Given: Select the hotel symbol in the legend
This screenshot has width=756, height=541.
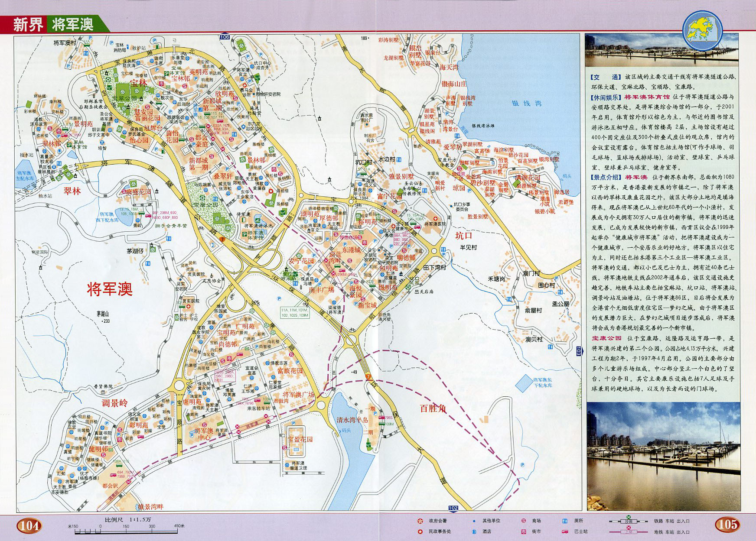Looking at the screenshot, I should 474,531.
